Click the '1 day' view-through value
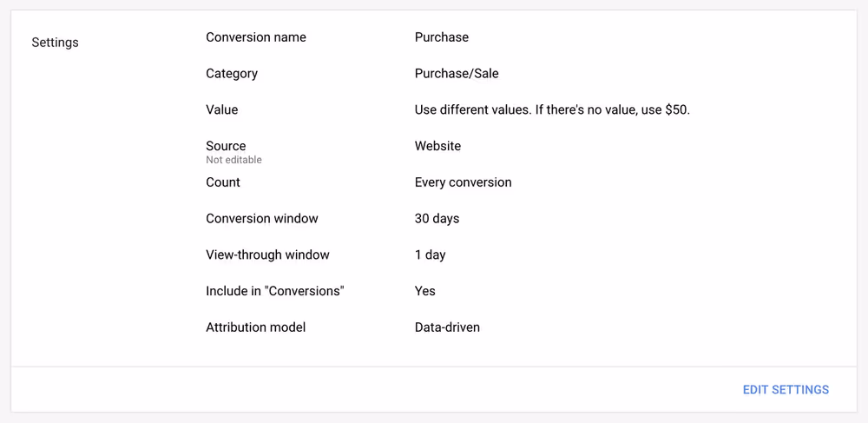The width and height of the screenshot is (868, 423). [x=431, y=254]
